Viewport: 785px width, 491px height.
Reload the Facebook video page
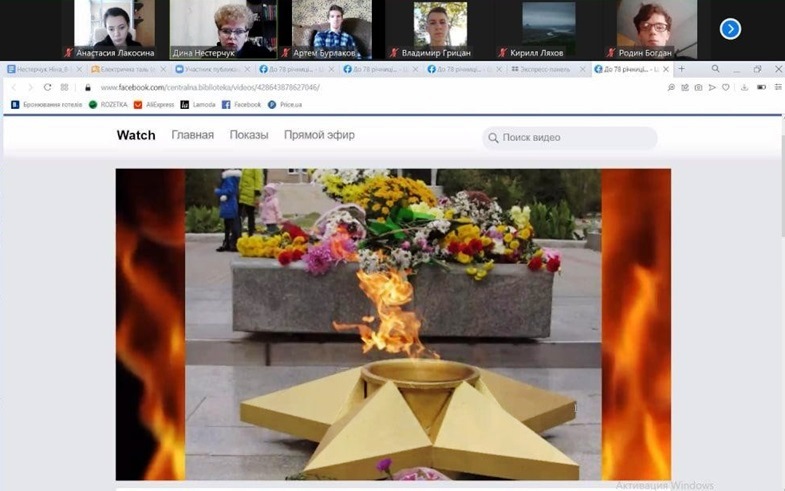(47, 87)
